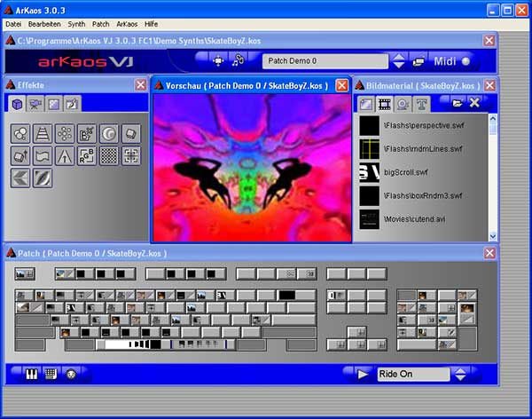Click the round face icon in Patch bar

click(71, 375)
